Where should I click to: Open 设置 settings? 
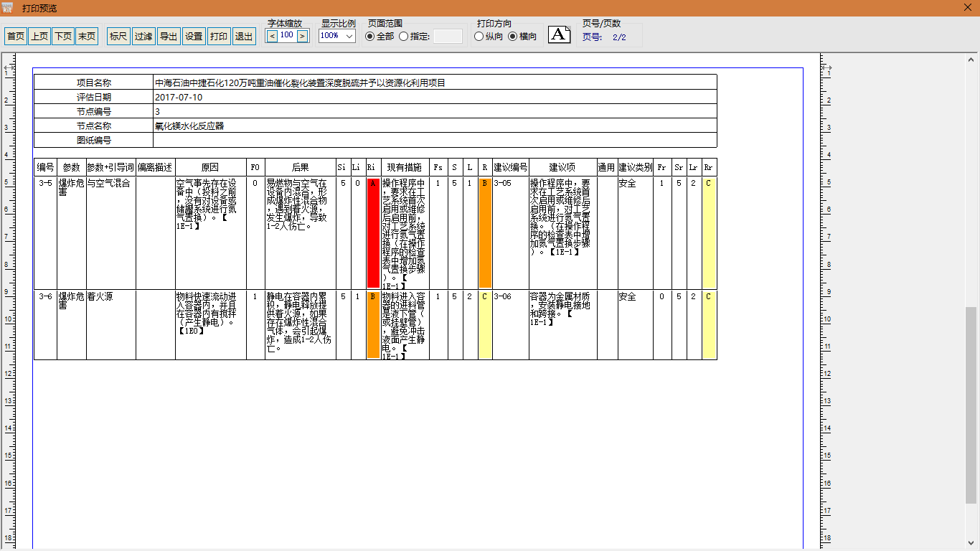click(x=194, y=36)
